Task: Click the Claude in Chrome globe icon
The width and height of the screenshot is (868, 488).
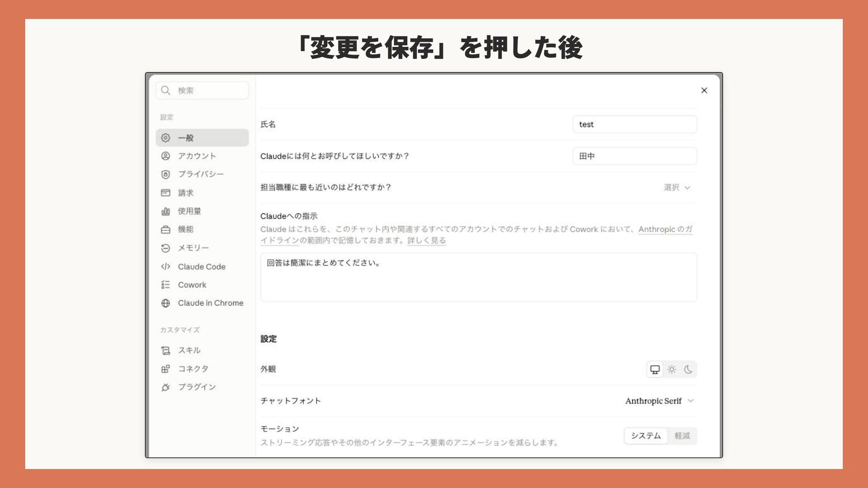Action: [165, 303]
